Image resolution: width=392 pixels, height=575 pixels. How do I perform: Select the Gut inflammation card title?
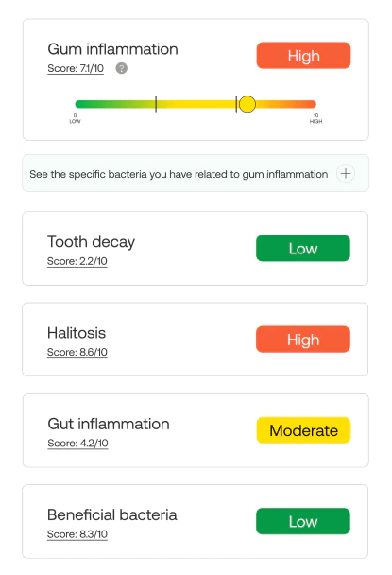pyautogui.click(x=109, y=424)
